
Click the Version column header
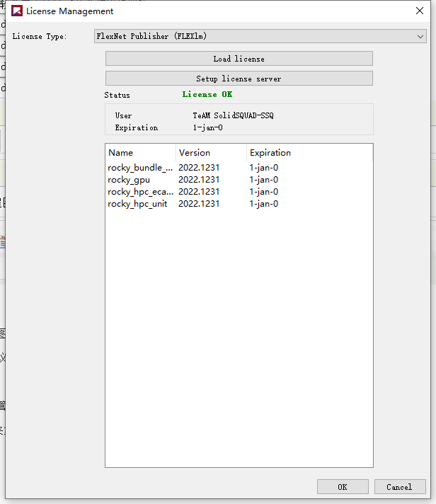(211, 153)
